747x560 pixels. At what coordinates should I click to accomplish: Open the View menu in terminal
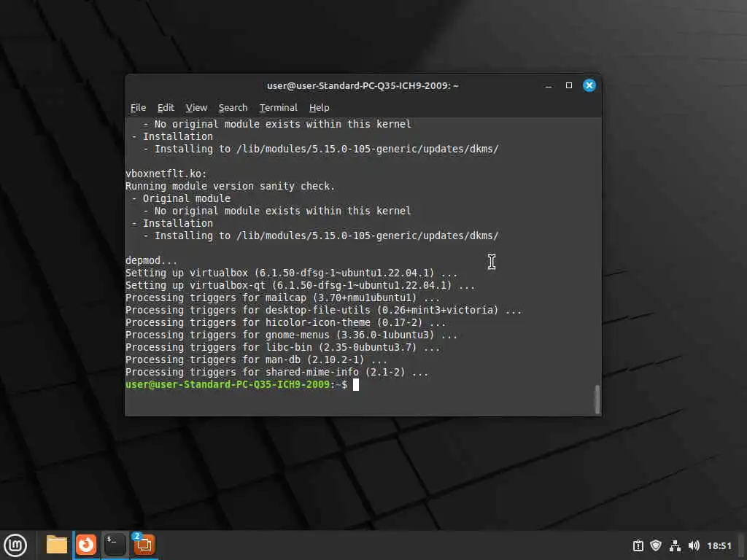(196, 108)
